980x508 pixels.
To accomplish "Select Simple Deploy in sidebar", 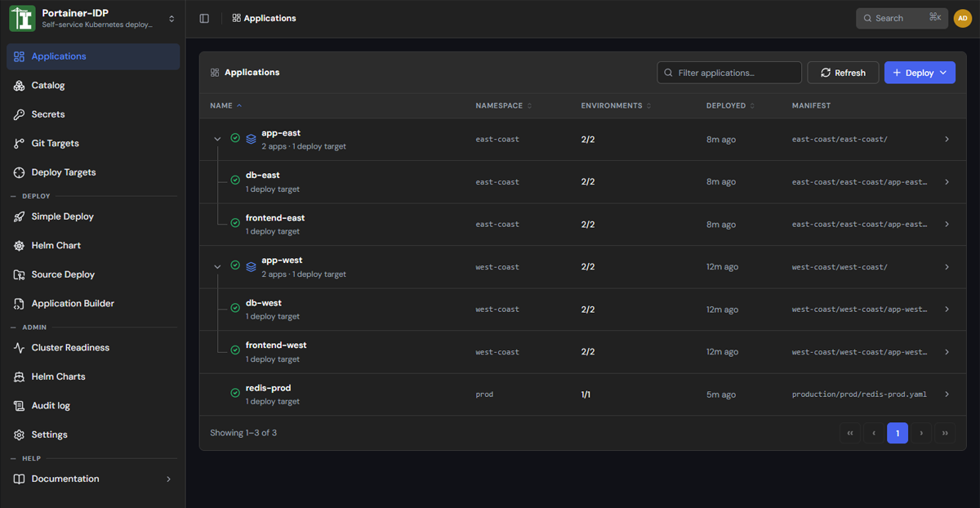I will coord(93,216).
